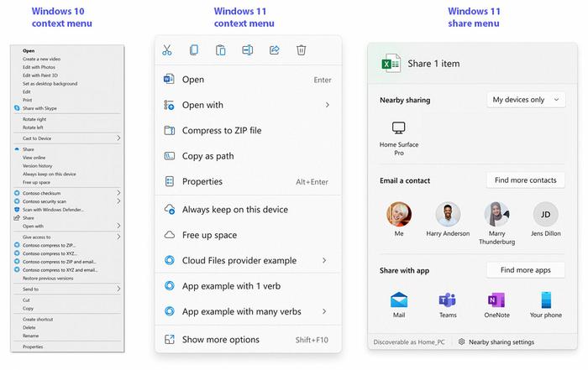The width and height of the screenshot is (588, 370).
Task: Click the Delete trash can icon in Windows 11 menu
Action: (x=301, y=50)
